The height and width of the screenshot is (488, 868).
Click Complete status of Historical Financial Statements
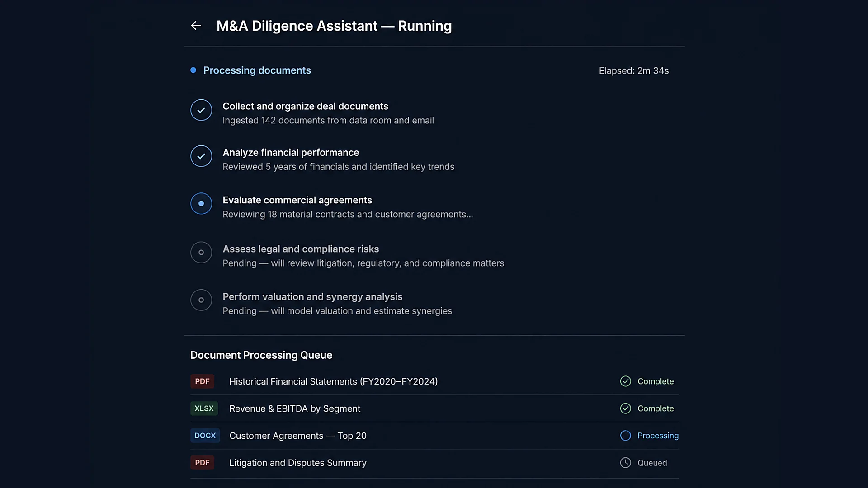click(x=656, y=381)
